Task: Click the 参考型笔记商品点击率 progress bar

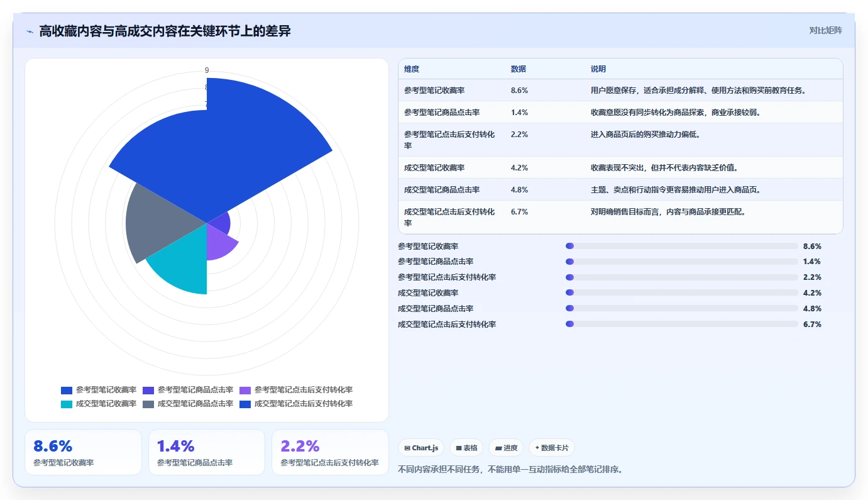Action: click(x=682, y=262)
